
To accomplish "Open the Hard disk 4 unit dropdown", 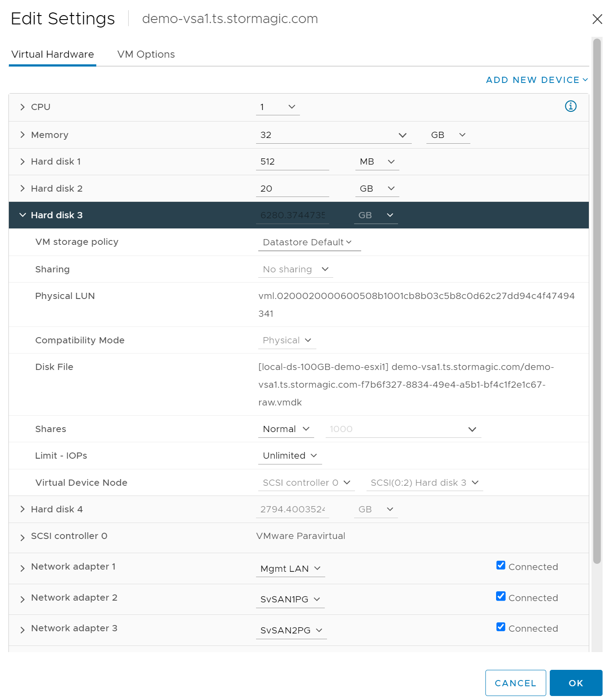I will (x=376, y=509).
